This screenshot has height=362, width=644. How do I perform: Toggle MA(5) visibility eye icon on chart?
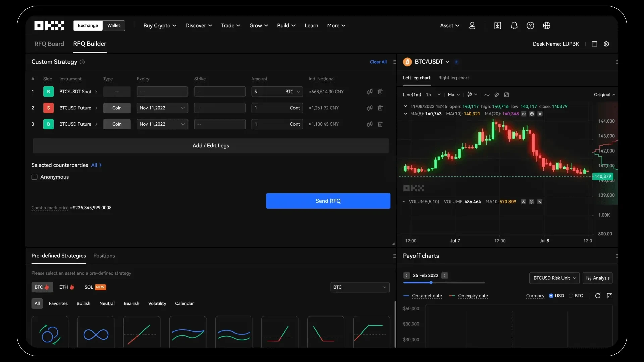[524, 114]
